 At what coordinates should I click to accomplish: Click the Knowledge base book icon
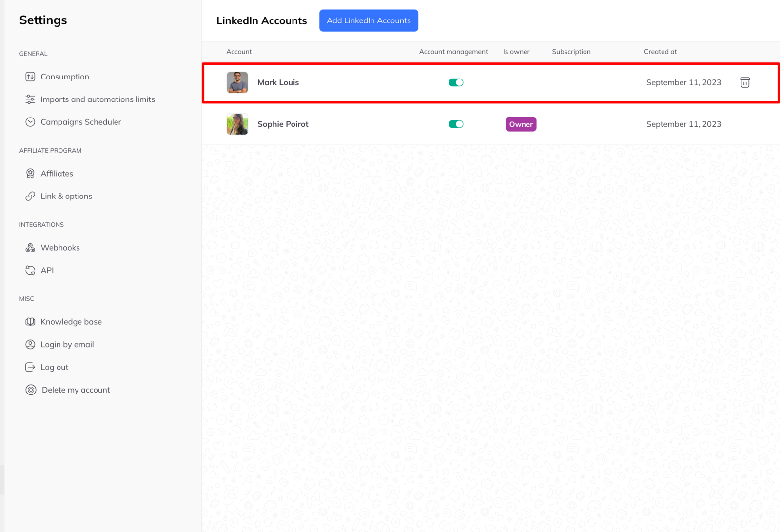(x=30, y=322)
